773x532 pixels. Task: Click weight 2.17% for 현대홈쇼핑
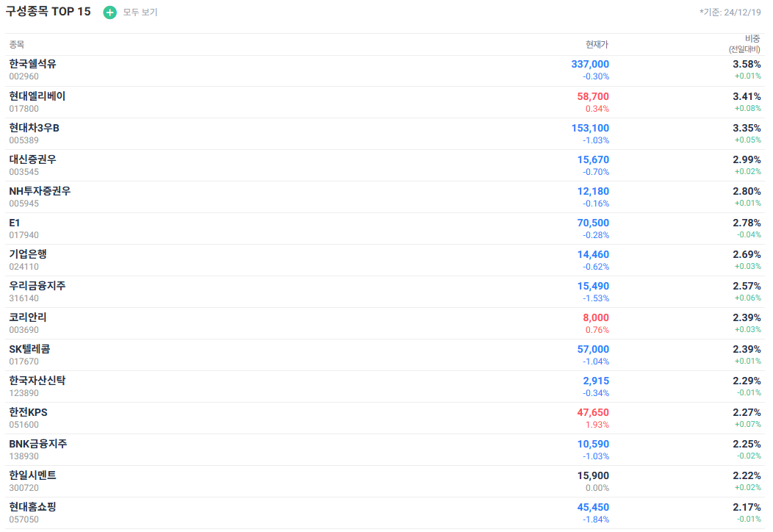(x=747, y=507)
